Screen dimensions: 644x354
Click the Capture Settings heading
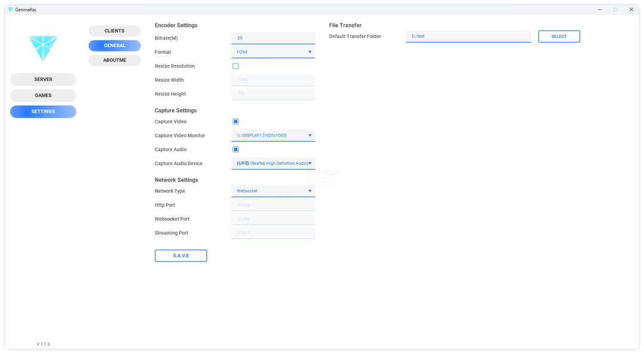pos(175,110)
